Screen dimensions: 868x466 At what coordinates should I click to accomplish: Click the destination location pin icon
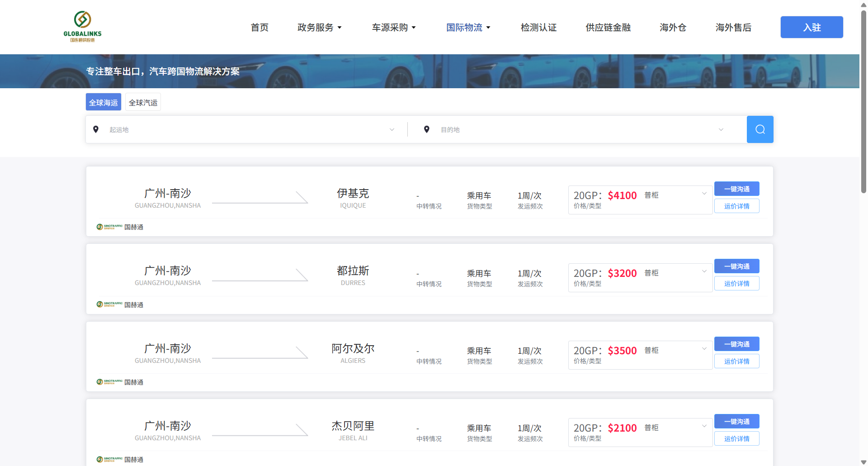point(426,129)
